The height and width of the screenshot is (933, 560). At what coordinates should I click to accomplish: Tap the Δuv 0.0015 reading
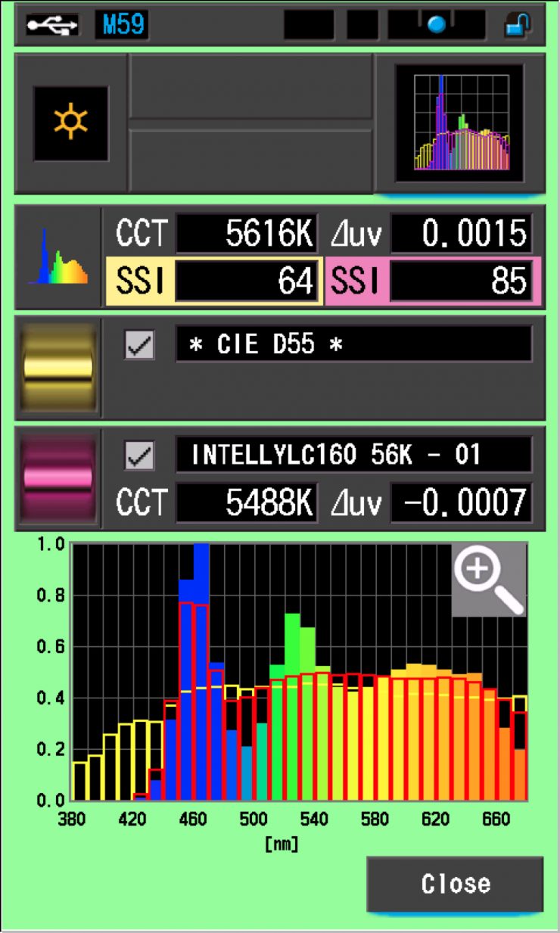point(461,235)
